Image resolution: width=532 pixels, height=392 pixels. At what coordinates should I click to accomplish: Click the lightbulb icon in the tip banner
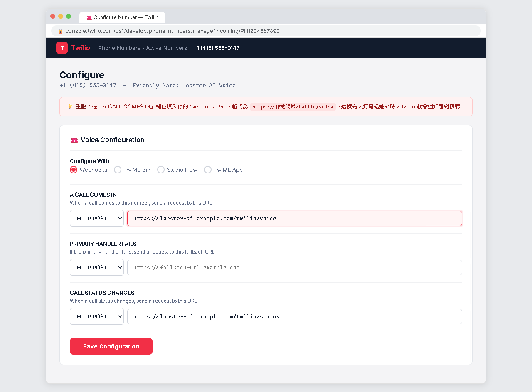coord(70,106)
